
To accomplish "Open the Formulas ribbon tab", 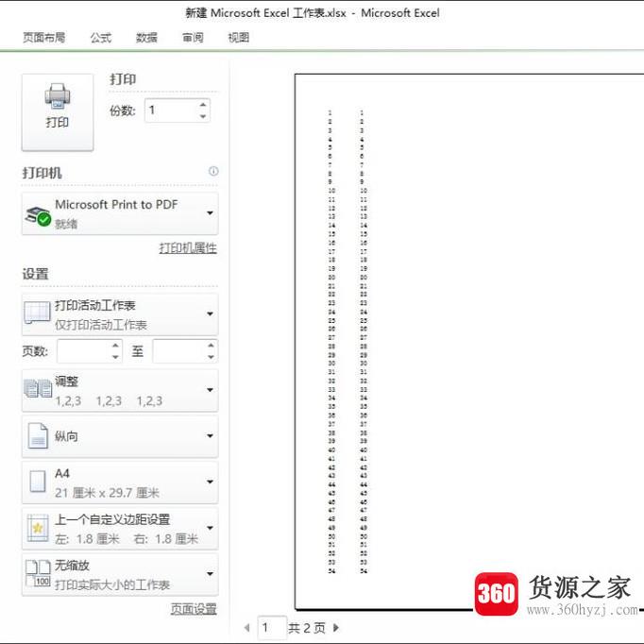I will point(101,38).
